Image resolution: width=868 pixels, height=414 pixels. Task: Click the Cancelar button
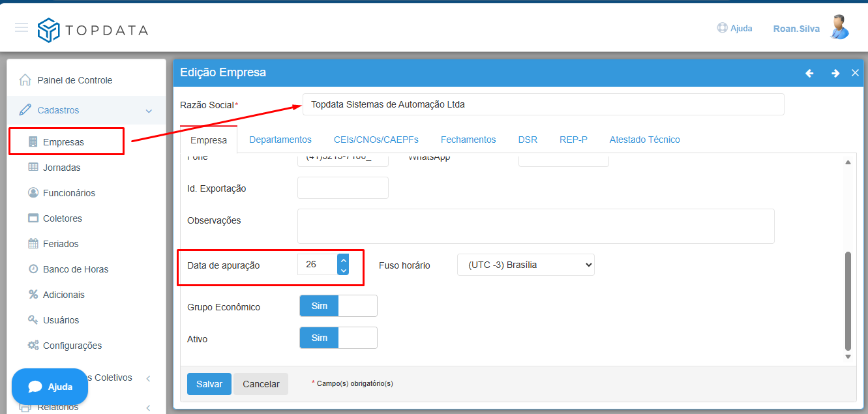click(x=261, y=384)
